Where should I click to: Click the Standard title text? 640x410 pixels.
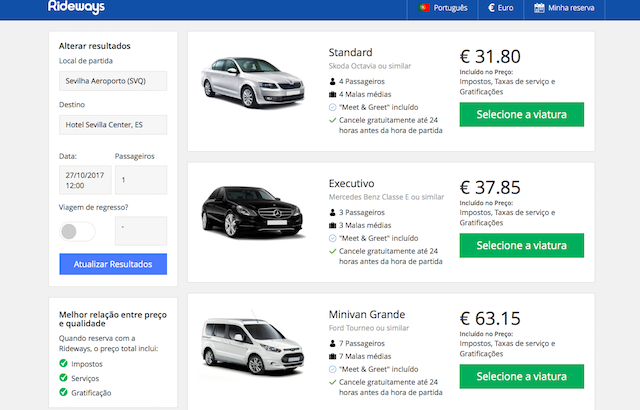(350, 53)
